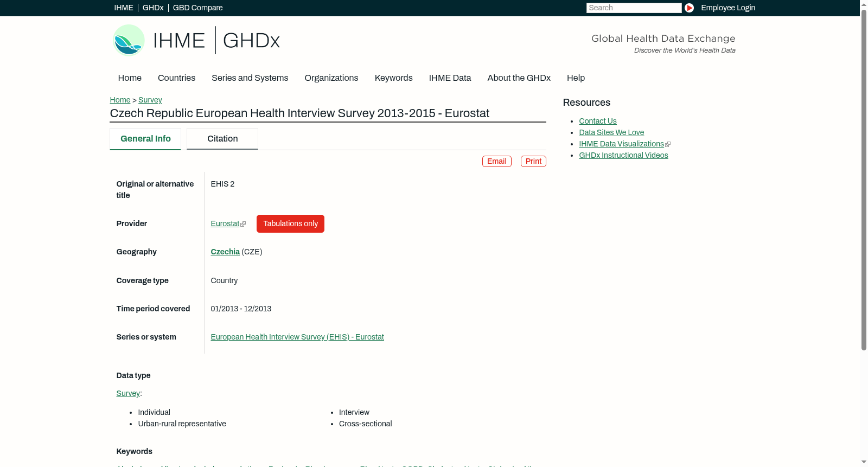Open GHDx Instructional Videos link
The width and height of the screenshot is (868, 467).
coord(623,155)
